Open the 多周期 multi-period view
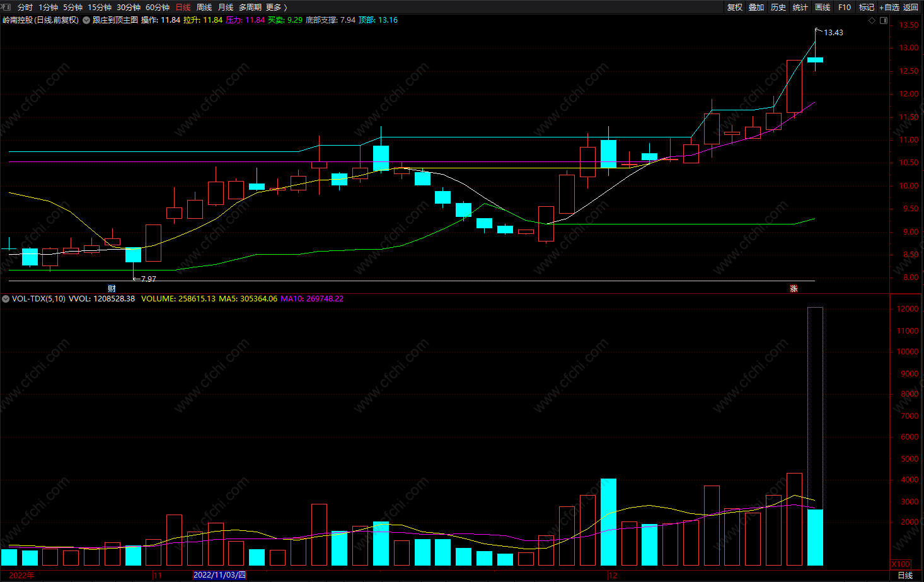Viewport: 924px width, 582px height. tap(250, 8)
